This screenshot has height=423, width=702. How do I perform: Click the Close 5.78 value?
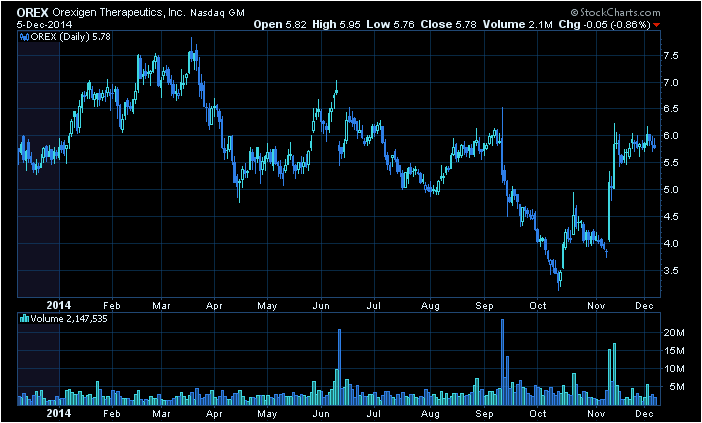click(448, 25)
